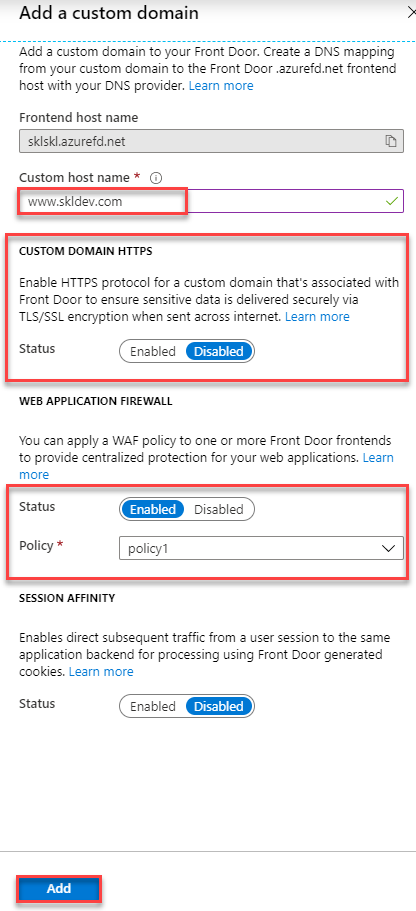
Task: Expand Policy list via chevron arrow
Action: tap(388, 548)
